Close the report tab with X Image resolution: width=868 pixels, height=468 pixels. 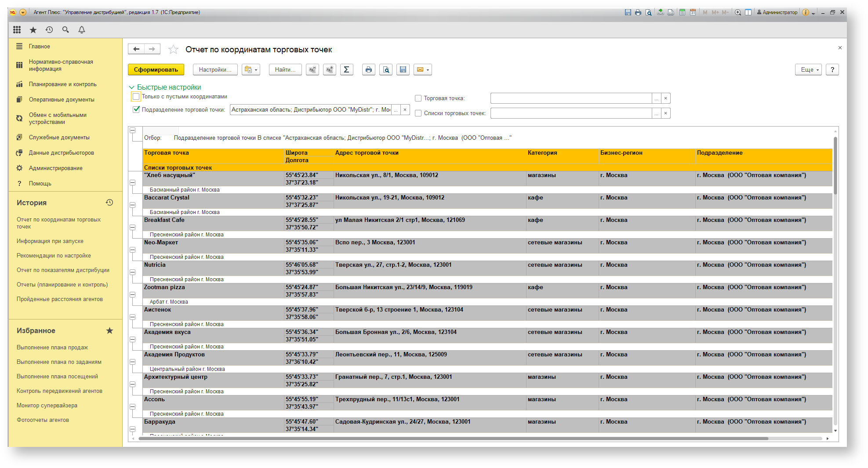pos(840,47)
